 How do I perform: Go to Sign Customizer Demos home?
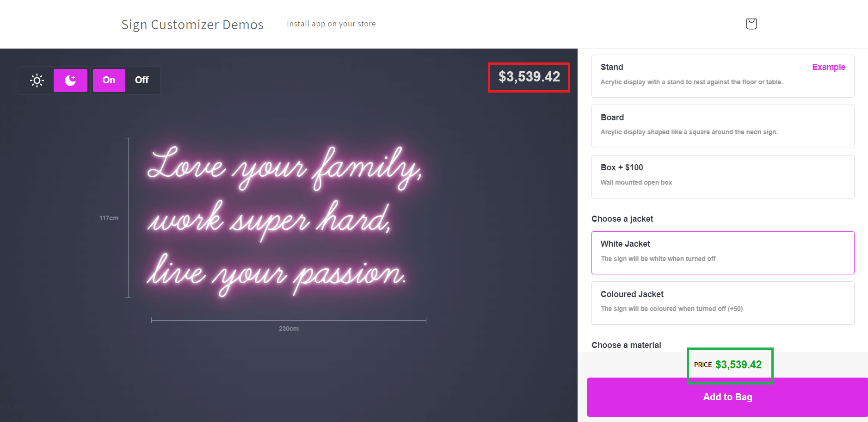(x=192, y=25)
